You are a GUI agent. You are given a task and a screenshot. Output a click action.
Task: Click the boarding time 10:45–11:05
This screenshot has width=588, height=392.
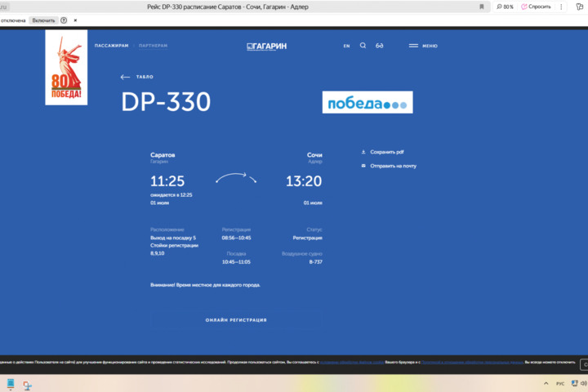coord(236,262)
